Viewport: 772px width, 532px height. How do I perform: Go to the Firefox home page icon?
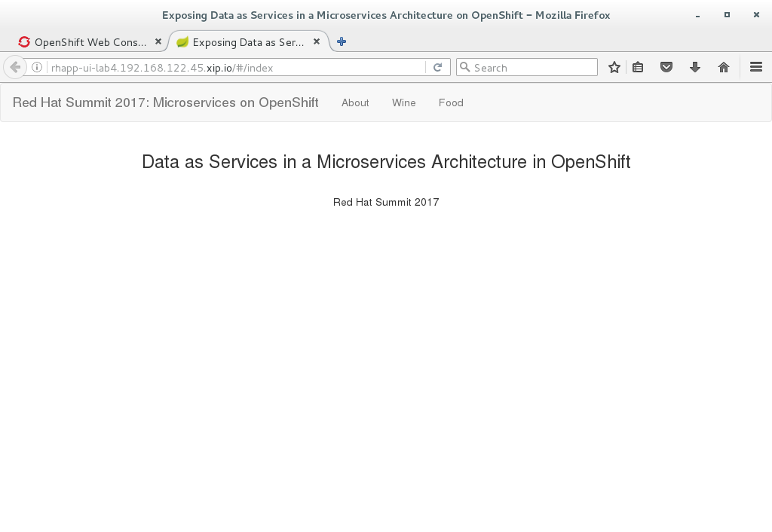pyautogui.click(x=723, y=67)
